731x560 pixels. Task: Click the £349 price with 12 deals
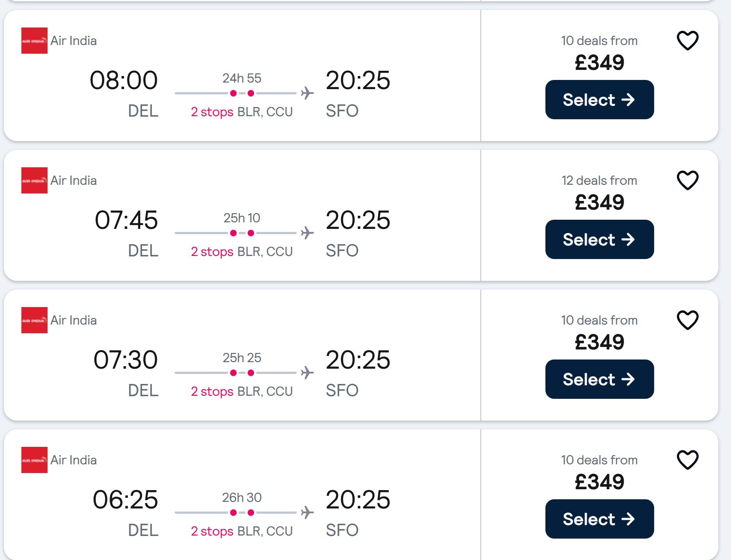coord(599,203)
